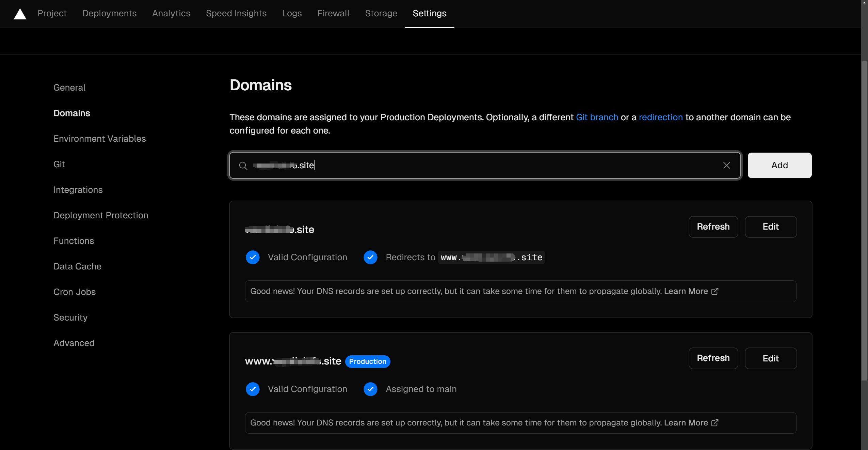
Task: Open Deployment Protection settings
Action: point(101,215)
